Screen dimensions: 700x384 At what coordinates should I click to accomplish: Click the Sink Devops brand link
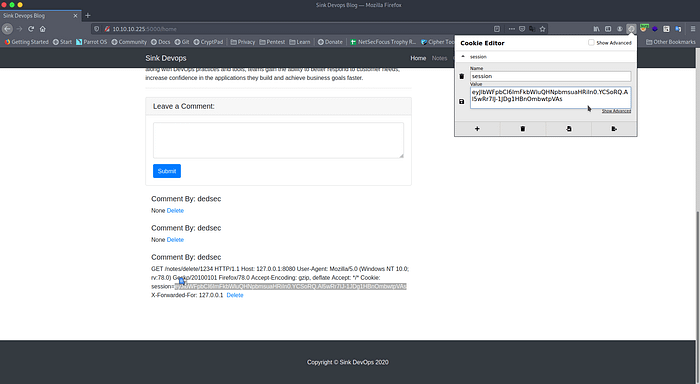[166, 58]
